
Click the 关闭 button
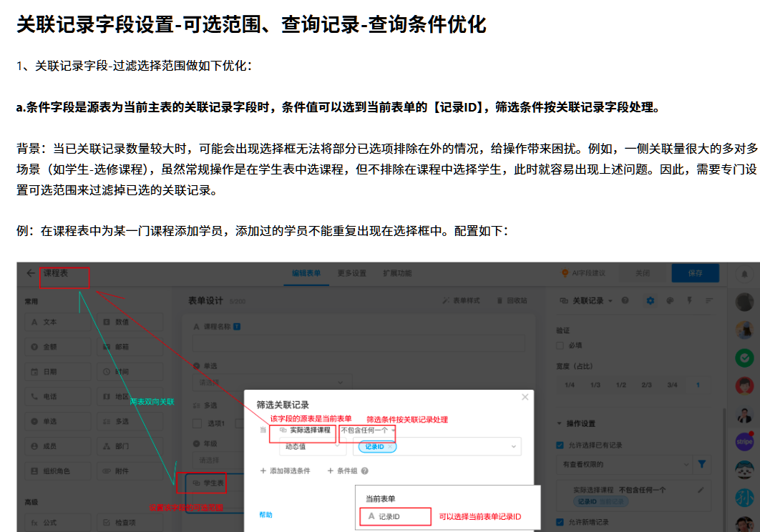643,273
